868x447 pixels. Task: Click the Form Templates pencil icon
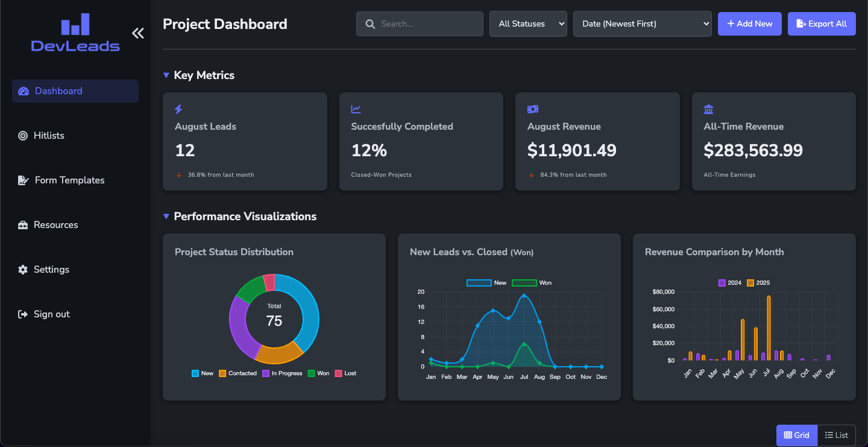coord(24,180)
